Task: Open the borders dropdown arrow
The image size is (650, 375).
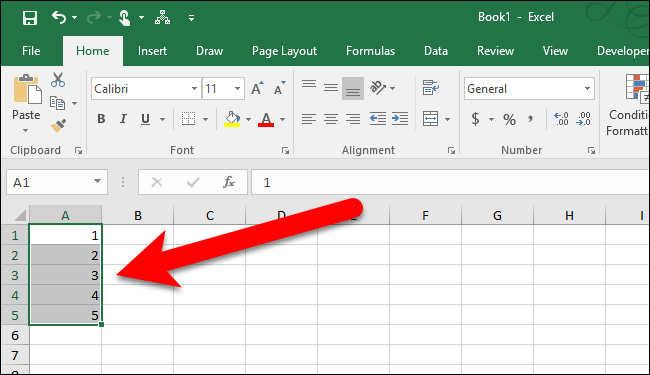Action: (205, 120)
